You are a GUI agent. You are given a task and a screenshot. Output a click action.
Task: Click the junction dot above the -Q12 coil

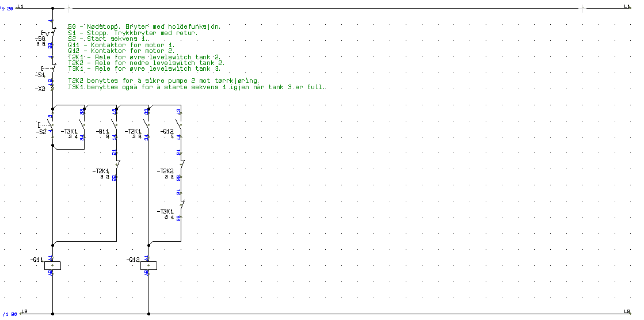pyautogui.click(x=148, y=245)
